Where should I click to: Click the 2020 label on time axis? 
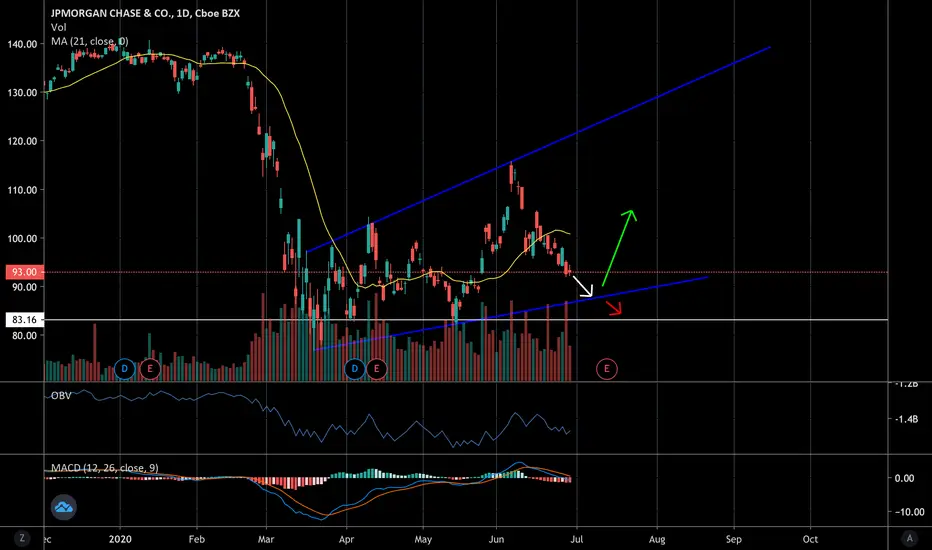pos(120,539)
